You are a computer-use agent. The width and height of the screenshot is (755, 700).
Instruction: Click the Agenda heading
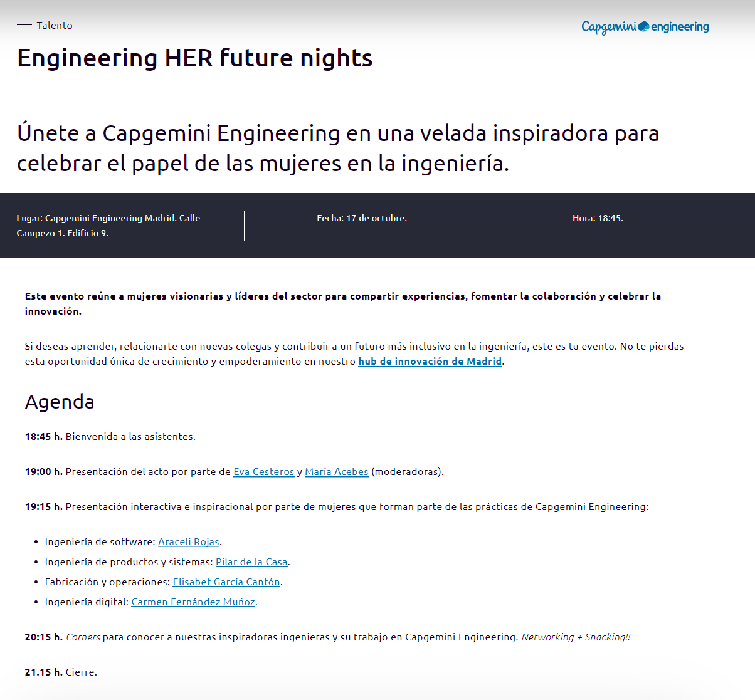60,402
